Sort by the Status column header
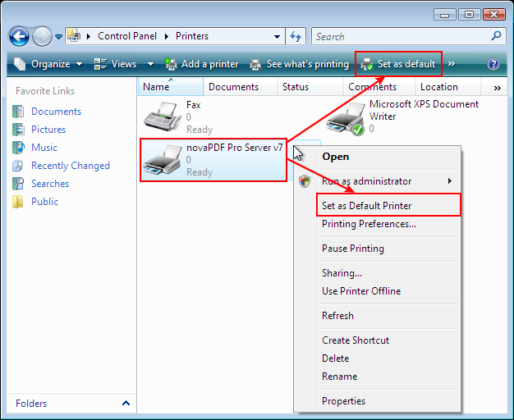 [x=310, y=87]
